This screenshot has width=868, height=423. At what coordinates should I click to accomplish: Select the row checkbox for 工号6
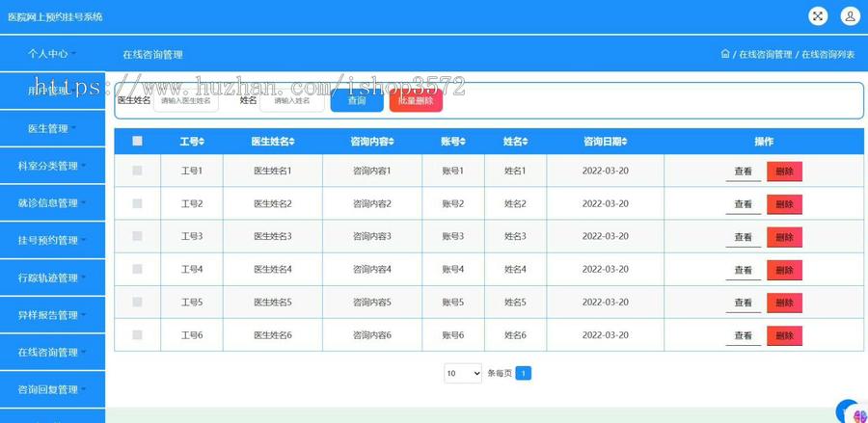[137, 334]
